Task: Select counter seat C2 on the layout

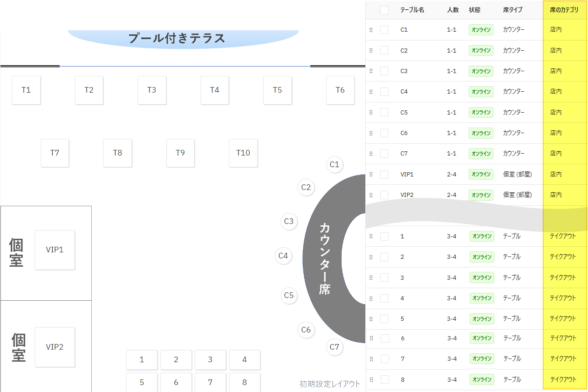Action: click(x=306, y=188)
